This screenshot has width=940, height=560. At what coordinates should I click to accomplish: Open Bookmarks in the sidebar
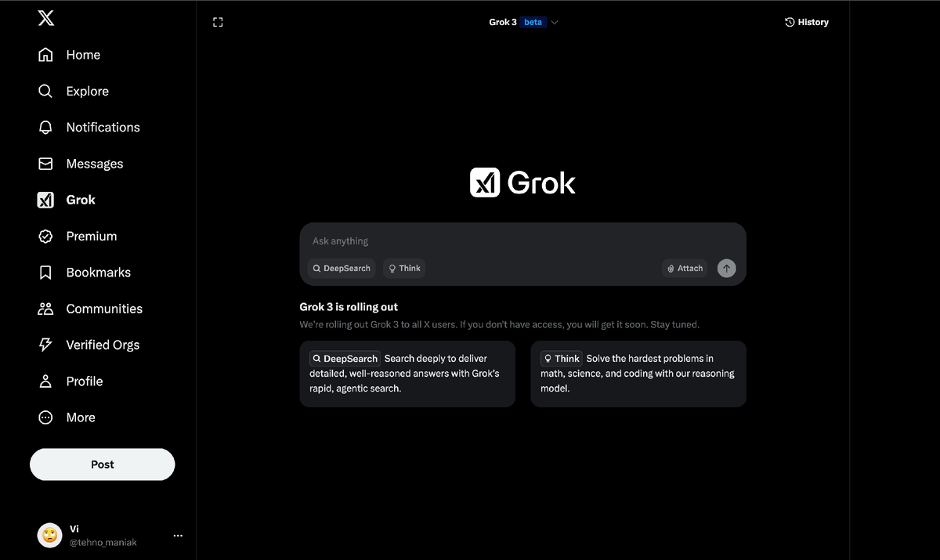[85, 273]
